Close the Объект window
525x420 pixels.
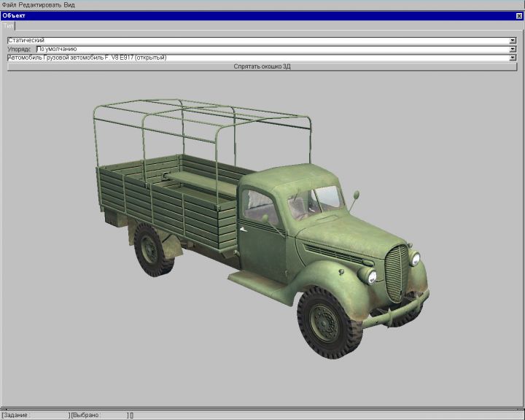(518, 15)
